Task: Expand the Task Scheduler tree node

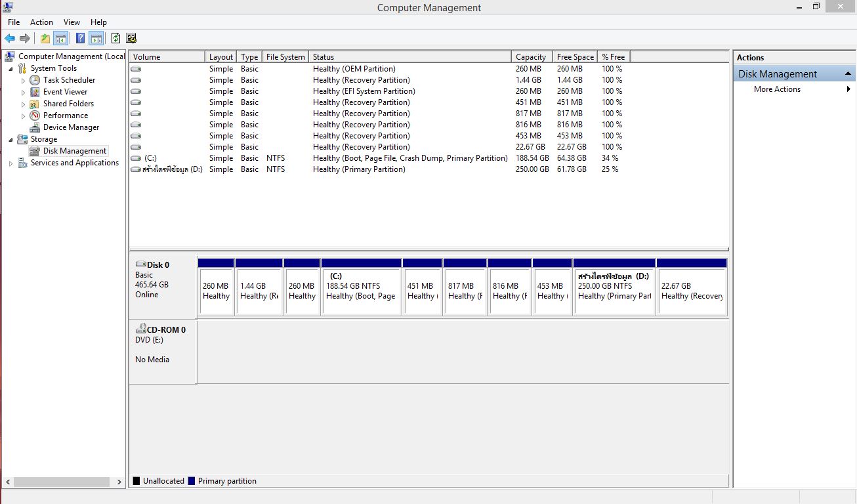Action: coord(23,81)
